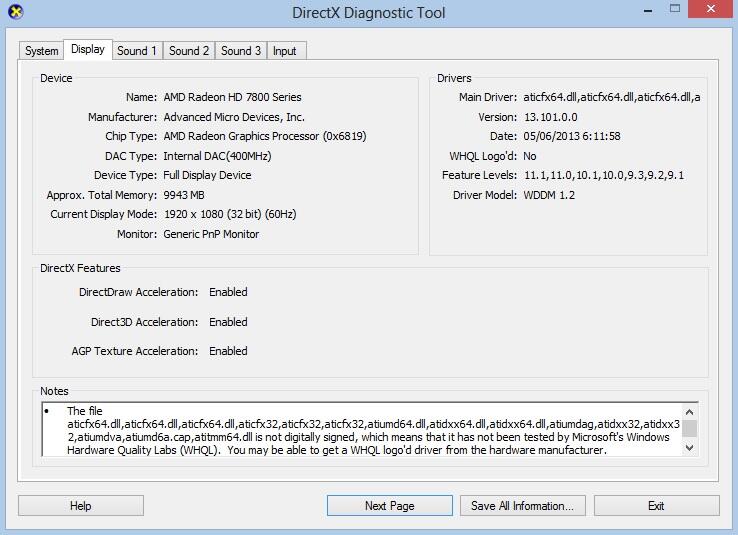Click the DirectX Features group heading
The width and height of the screenshot is (738, 535).
point(80,268)
